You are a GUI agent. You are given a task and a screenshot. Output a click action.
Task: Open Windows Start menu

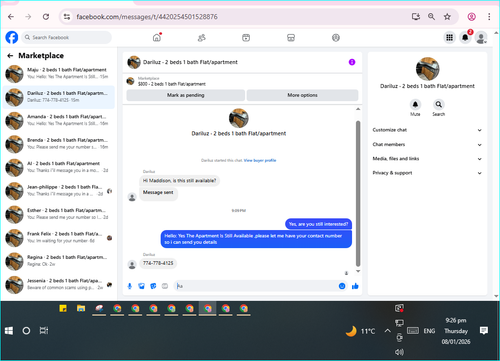pos(9,331)
